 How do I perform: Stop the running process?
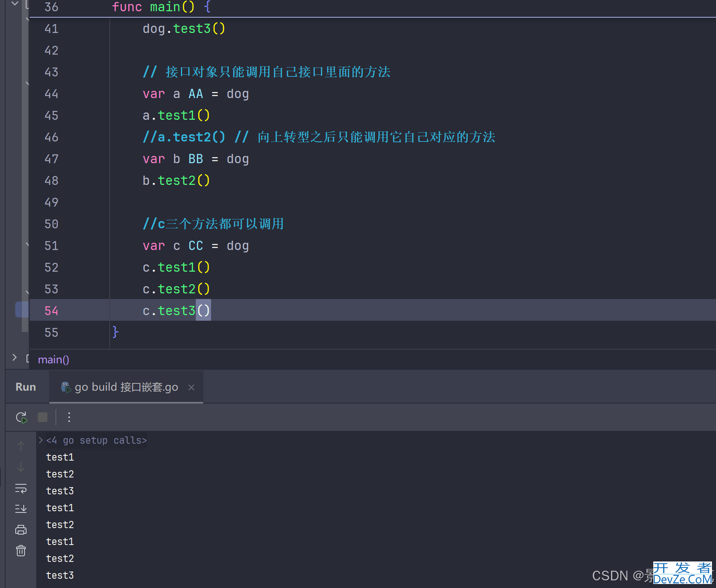[43, 417]
